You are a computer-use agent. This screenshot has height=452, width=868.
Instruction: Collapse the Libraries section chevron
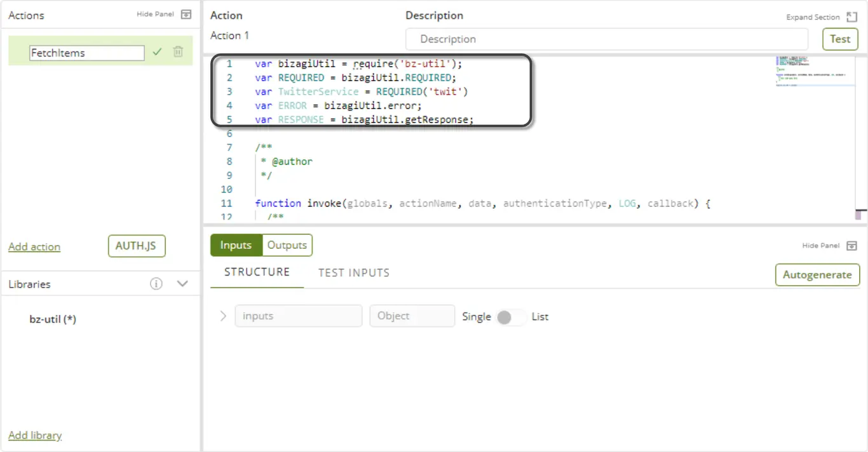click(182, 284)
